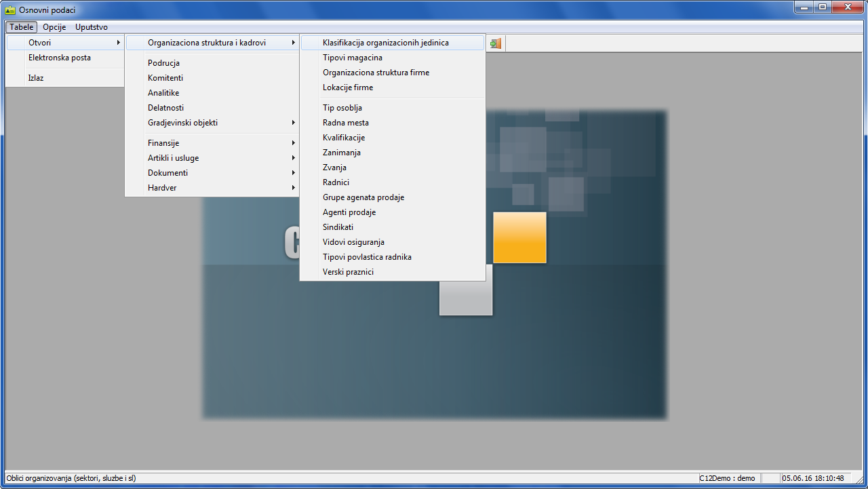Screen dimensions: 868x489
Task: Expand the Finansije submenu
Action: [x=212, y=143]
